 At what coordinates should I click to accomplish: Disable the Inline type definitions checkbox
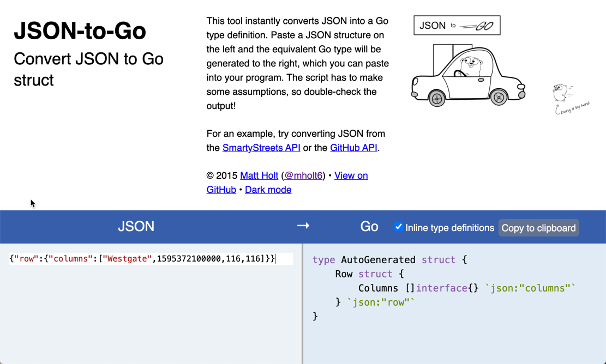398,228
